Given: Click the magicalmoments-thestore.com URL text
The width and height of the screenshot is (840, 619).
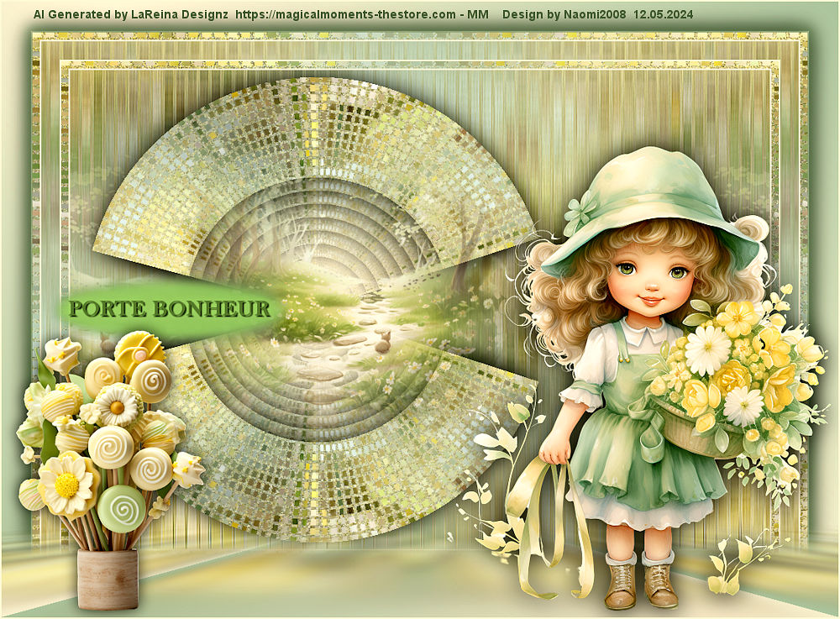Looking at the screenshot, I should point(345,14).
